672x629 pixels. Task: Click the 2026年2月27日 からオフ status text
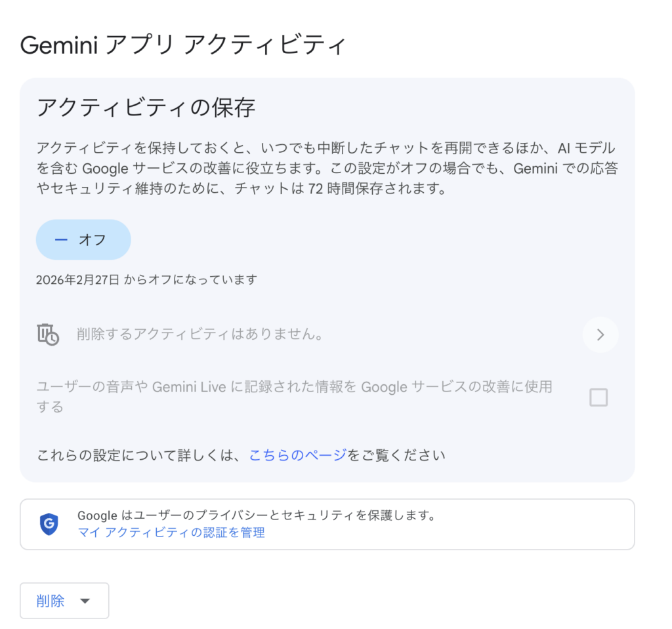click(x=146, y=280)
